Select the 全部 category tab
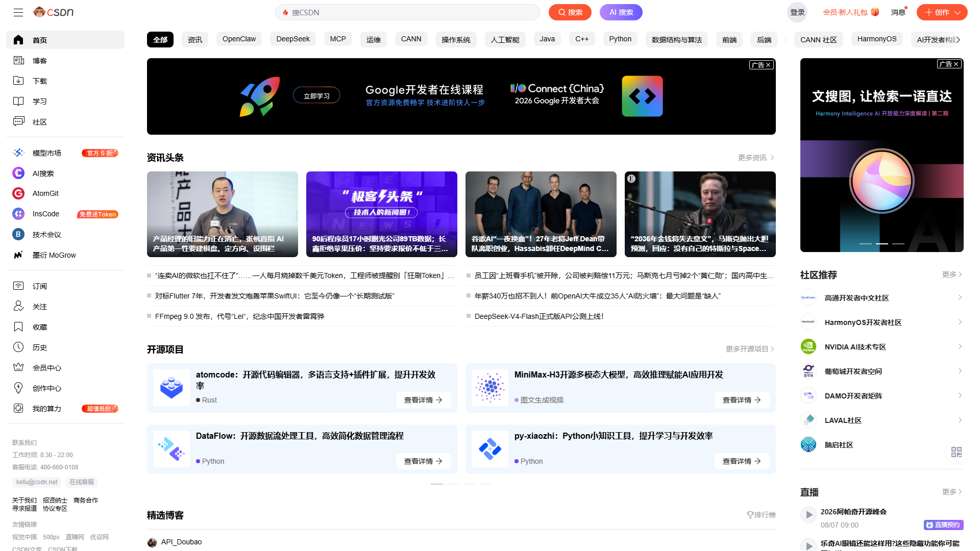This screenshot has height=551, width=980. coord(160,40)
